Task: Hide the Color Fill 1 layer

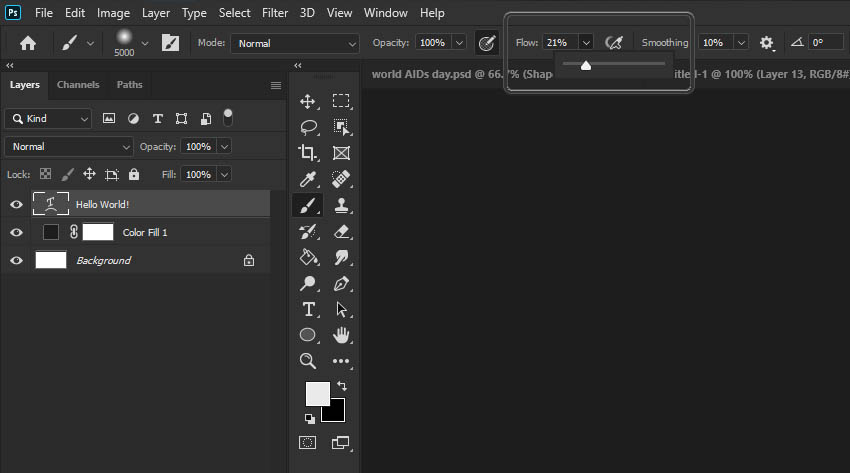Action: (16, 232)
